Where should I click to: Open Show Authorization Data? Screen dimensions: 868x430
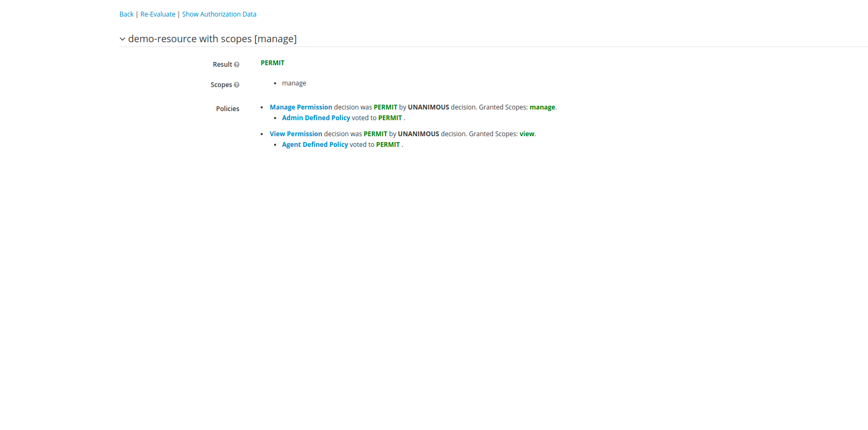[x=219, y=14]
